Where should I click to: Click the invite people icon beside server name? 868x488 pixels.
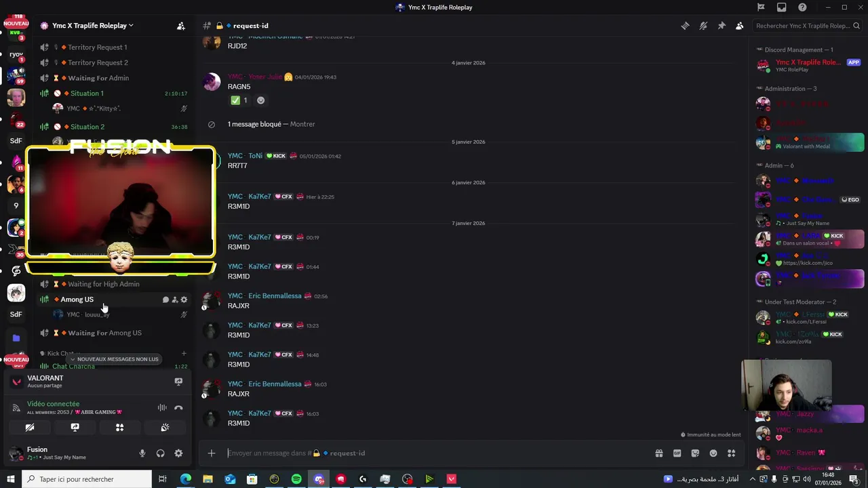[x=181, y=26]
